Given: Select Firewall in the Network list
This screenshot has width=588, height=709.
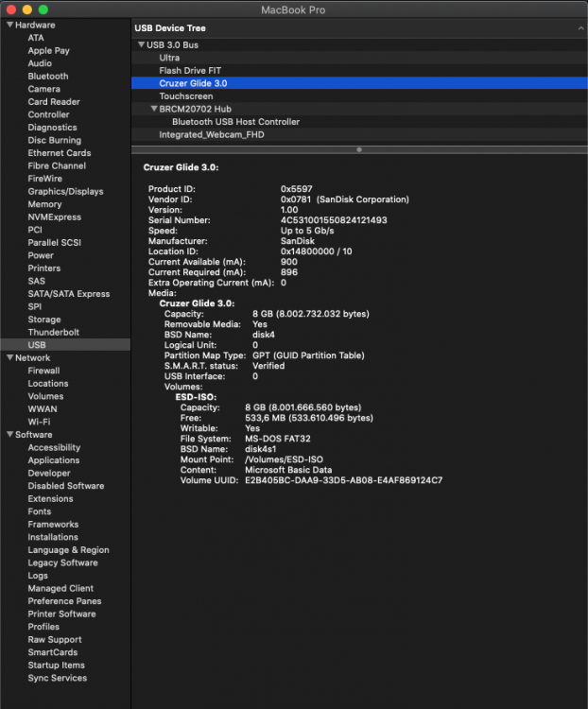Looking at the screenshot, I should [43, 371].
